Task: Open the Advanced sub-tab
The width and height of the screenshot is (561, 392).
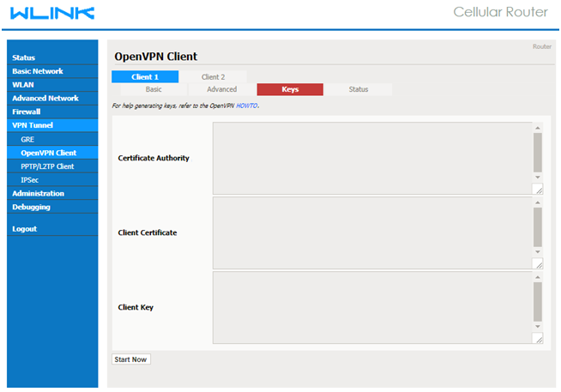Action: (222, 89)
